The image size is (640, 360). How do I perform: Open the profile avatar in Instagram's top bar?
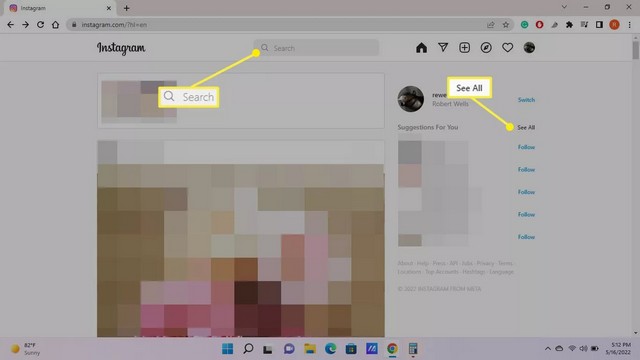[x=529, y=47]
